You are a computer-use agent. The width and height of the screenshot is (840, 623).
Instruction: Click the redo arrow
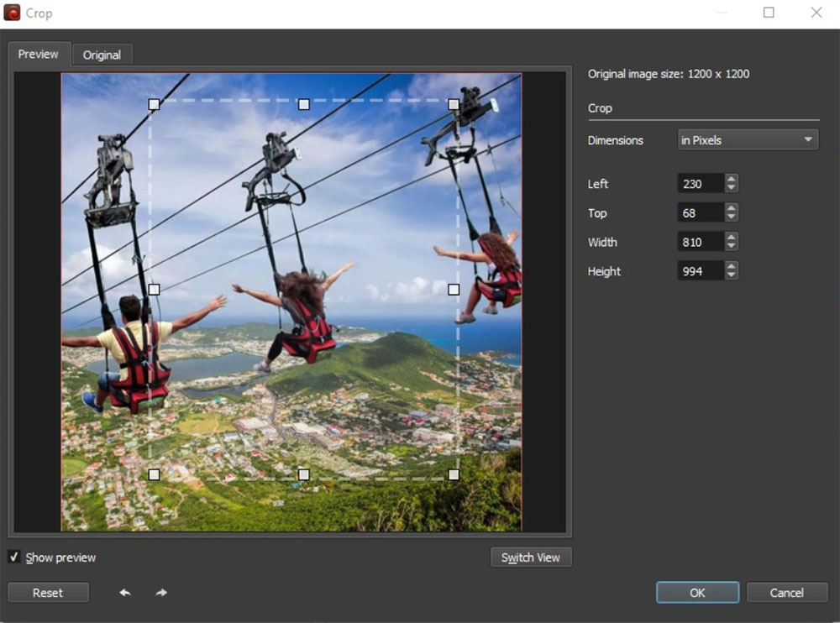pyautogui.click(x=160, y=592)
